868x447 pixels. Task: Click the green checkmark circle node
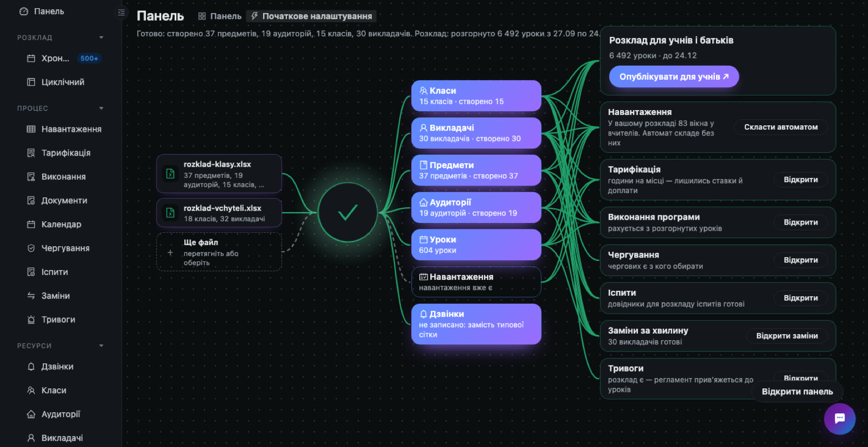point(347,212)
